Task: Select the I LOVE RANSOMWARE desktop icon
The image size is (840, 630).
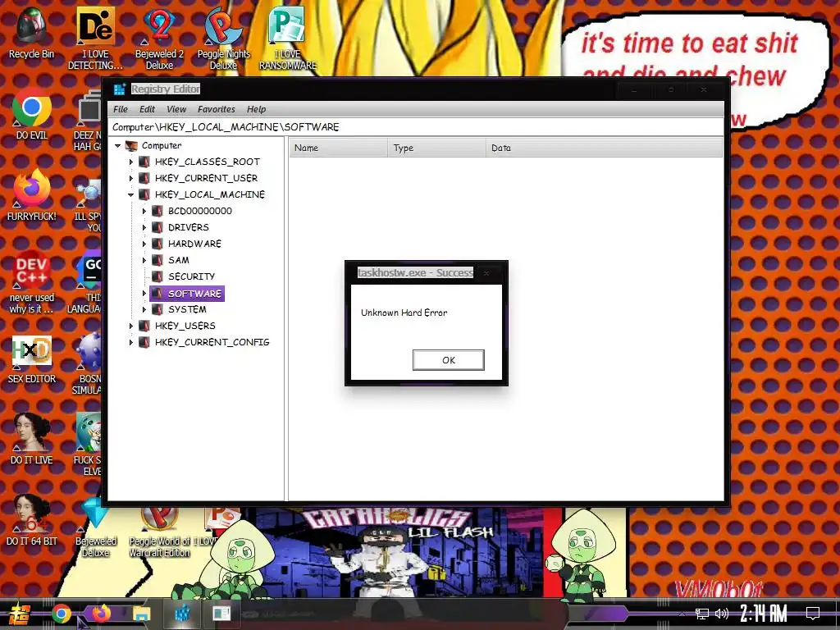Action: (x=288, y=39)
